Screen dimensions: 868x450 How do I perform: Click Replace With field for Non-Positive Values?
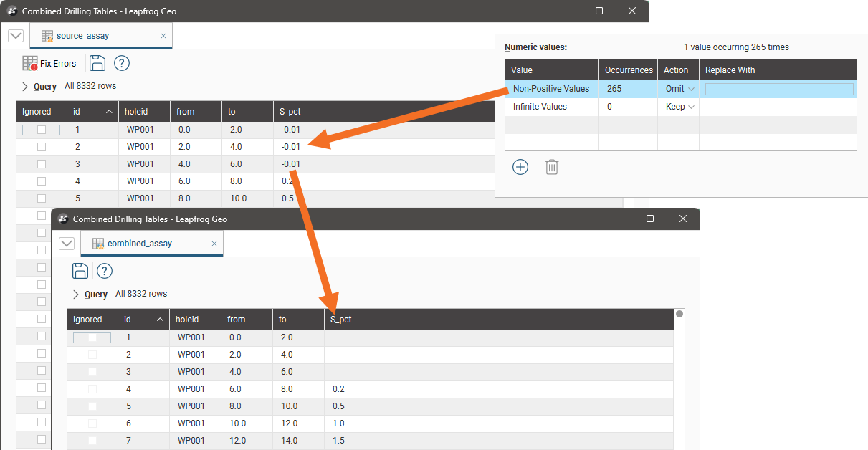point(779,89)
